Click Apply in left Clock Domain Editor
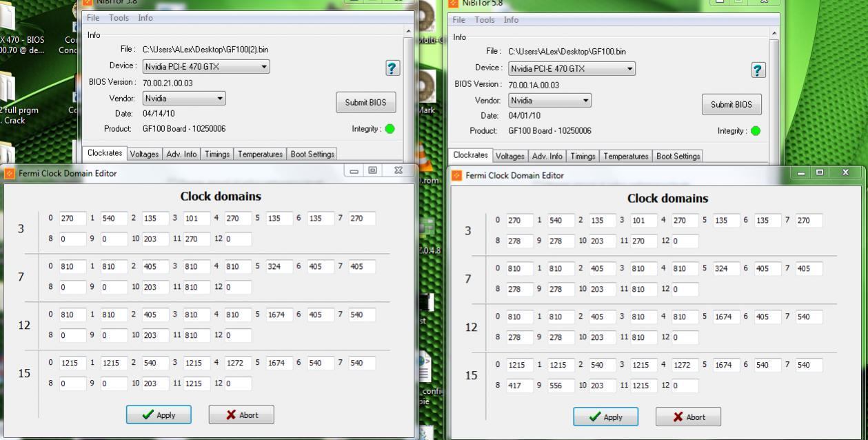This screenshot has height=440, width=868. [159, 414]
